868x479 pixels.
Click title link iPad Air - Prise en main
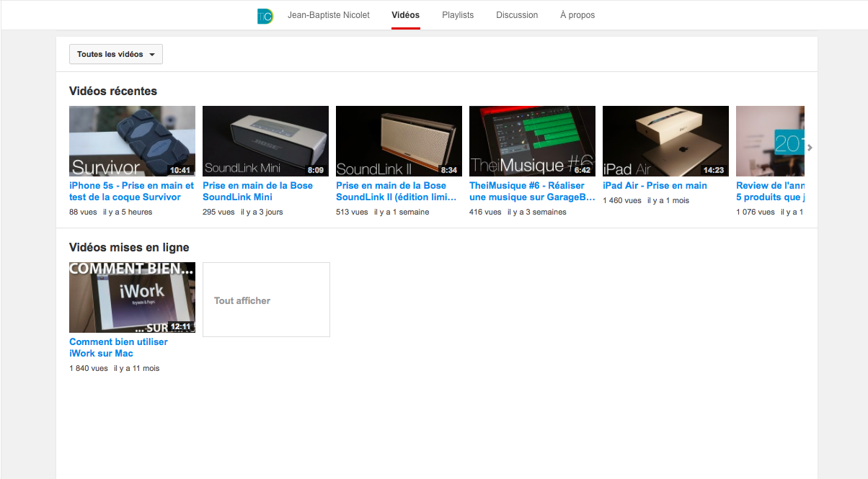click(x=655, y=185)
